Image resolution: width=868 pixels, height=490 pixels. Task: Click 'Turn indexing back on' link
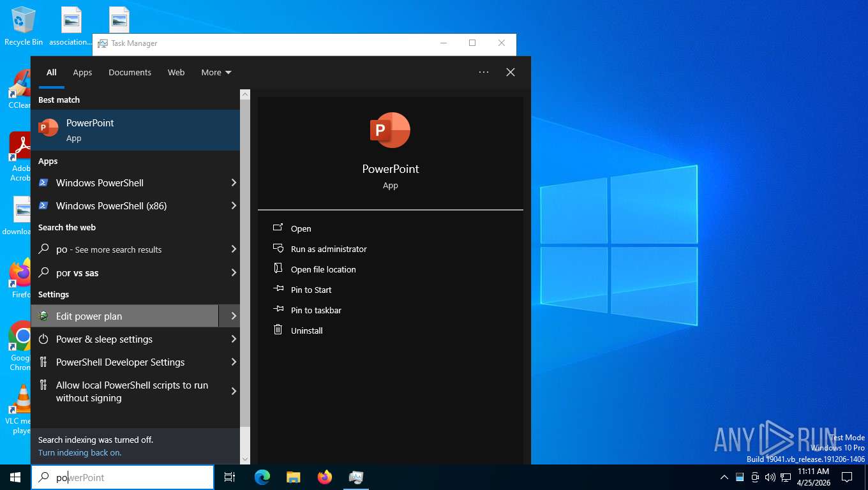[80, 452]
